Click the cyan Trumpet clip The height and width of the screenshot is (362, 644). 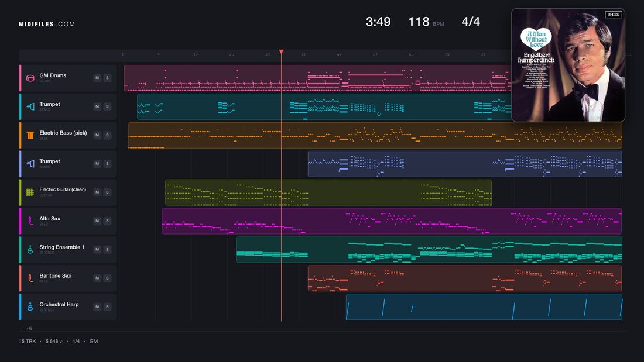click(x=324, y=106)
